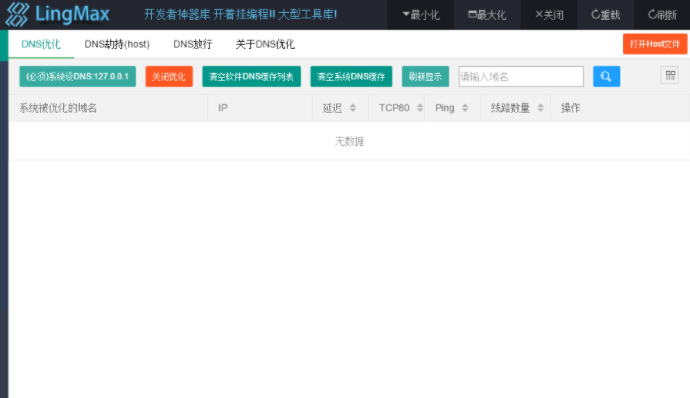Click the system DNS 127.0.0.1 button
The image size is (690, 398).
pos(77,77)
